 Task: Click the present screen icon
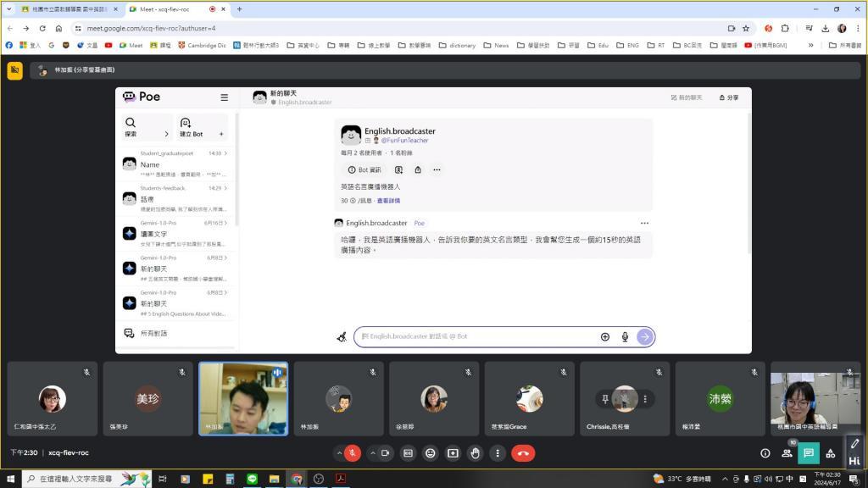coord(453,453)
